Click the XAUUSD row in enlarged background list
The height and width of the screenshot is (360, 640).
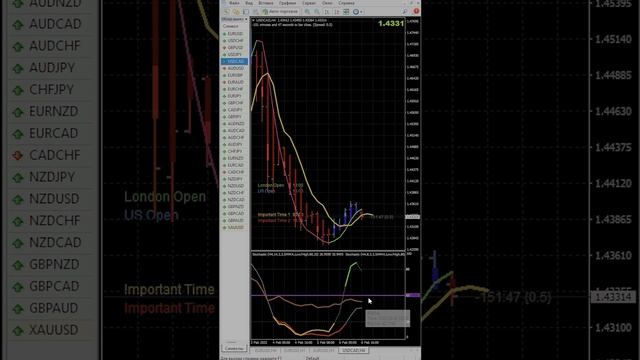51,330
